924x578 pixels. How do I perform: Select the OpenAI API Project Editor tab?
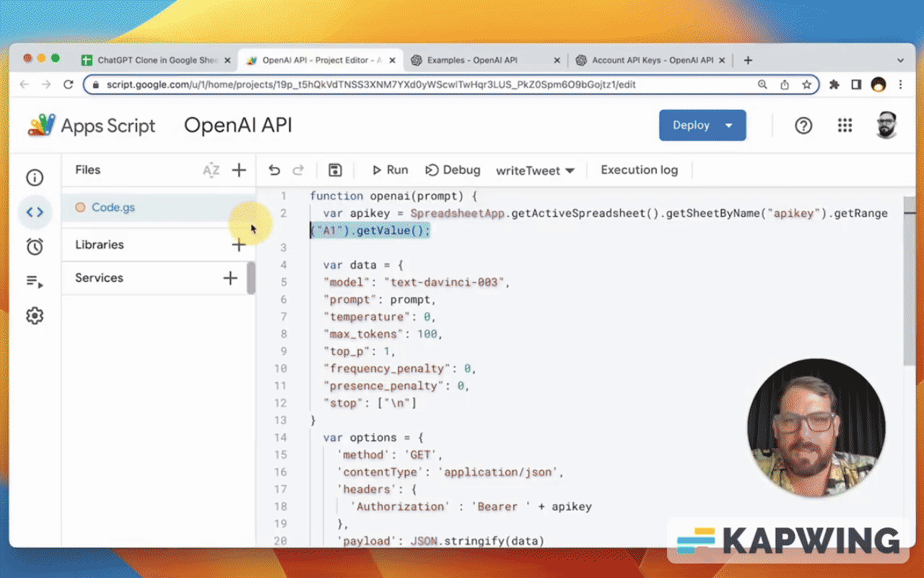321,61
